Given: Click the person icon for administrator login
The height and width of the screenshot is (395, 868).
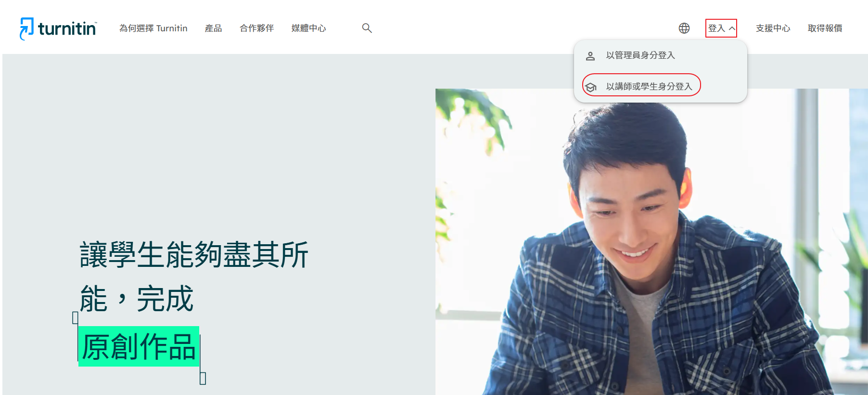Looking at the screenshot, I should 590,56.
